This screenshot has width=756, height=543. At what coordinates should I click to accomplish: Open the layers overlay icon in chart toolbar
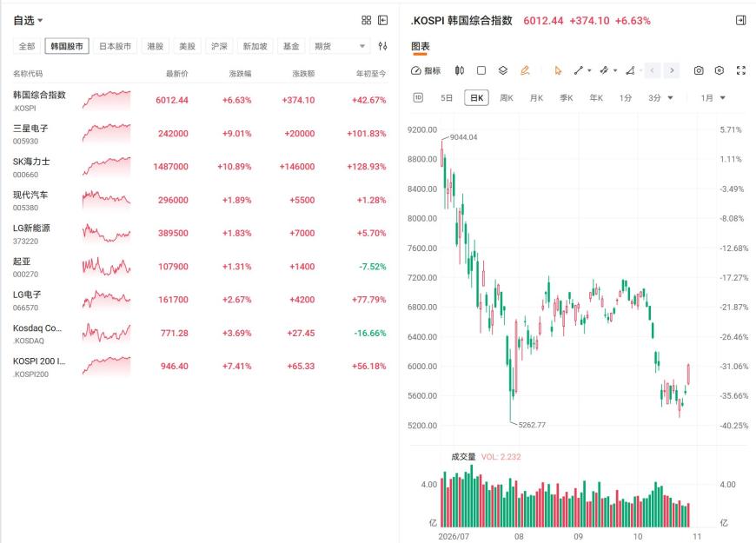point(503,70)
